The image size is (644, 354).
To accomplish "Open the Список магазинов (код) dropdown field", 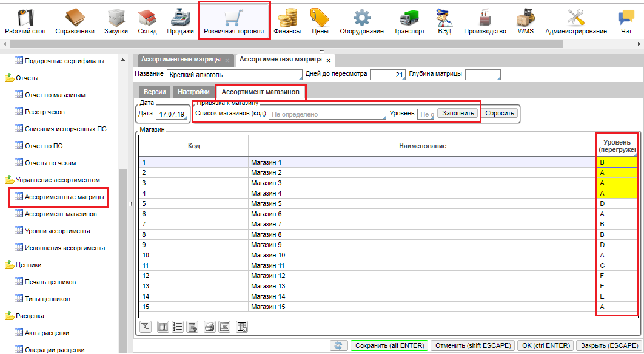I will (x=327, y=114).
